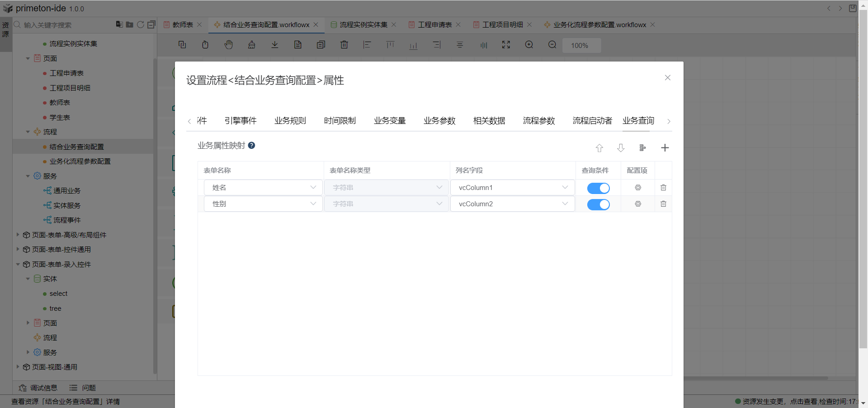This screenshot has width=868, height=408.
Task: Delete the 姓名 row using its trash icon
Action: 663,188
